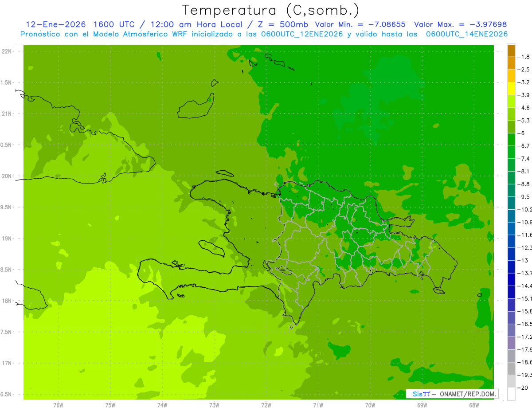This screenshot has width=532, height=411.
Task: Click the -3.2 legend value
Action: pos(524,82)
